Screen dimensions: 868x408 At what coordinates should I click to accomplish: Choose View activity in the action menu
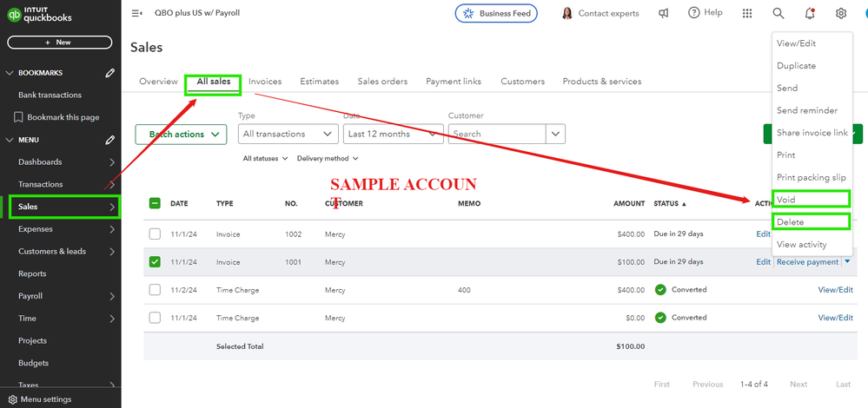tap(802, 244)
